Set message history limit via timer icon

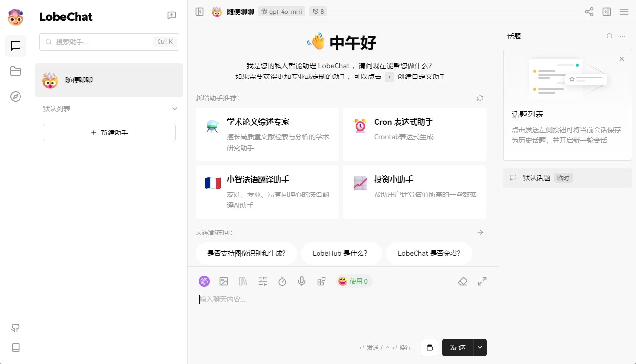point(282,281)
